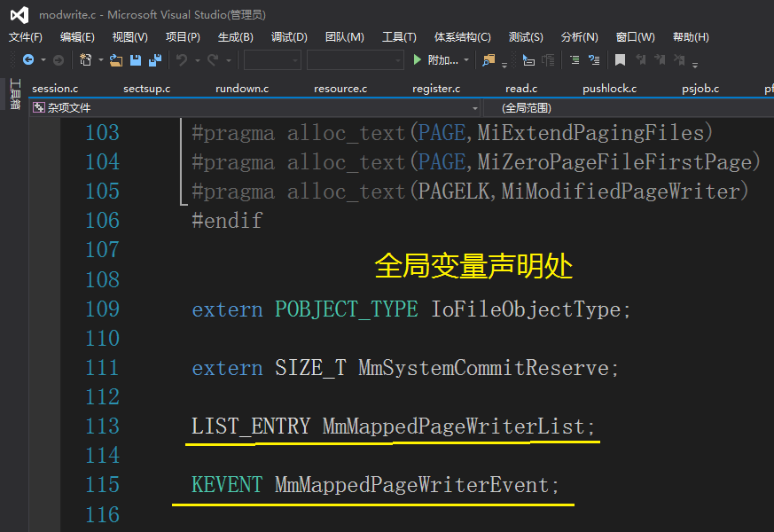
Task: Switch to the session.c tab
Action: (x=55, y=89)
